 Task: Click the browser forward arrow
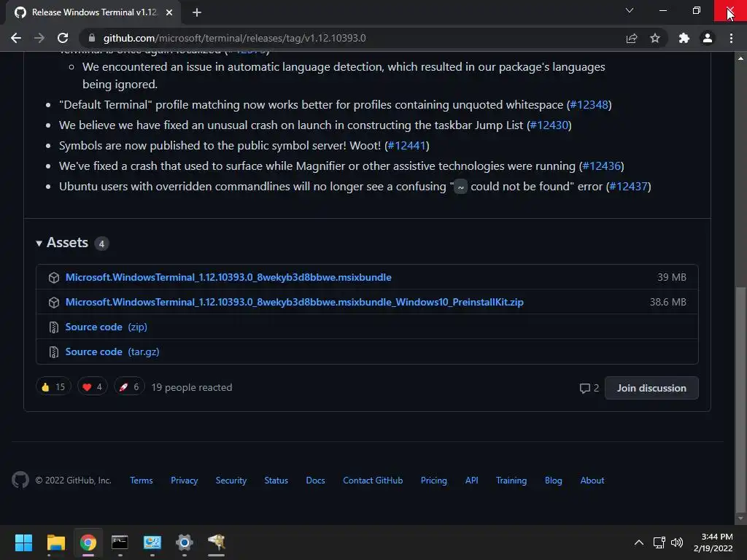pyautogui.click(x=39, y=38)
